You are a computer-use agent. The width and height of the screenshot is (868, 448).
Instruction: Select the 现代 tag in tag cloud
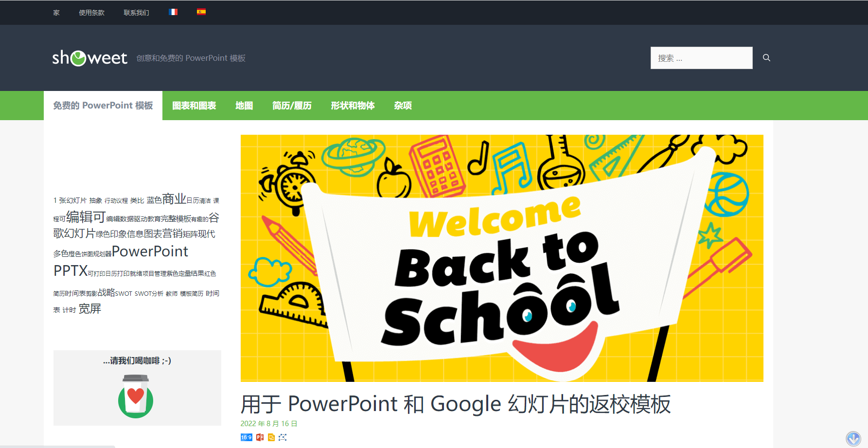pos(207,234)
